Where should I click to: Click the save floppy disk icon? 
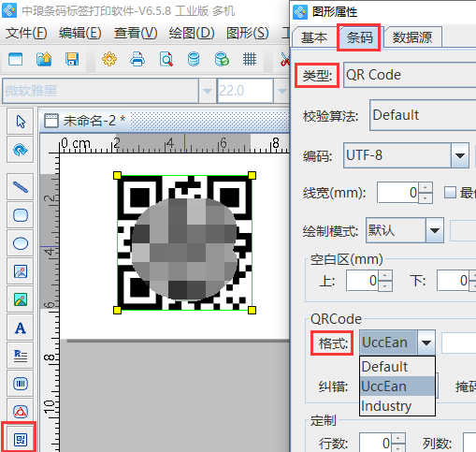click(72, 59)
